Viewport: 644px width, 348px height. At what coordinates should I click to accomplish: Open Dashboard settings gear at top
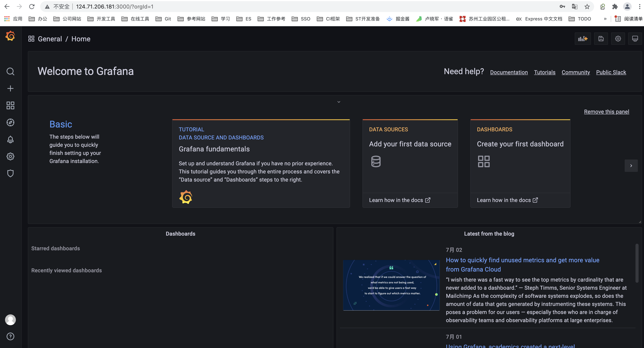coord(618,39)
